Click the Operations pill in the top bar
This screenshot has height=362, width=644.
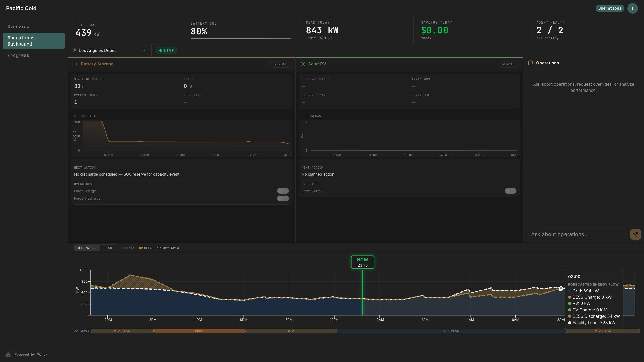(610, 8)
